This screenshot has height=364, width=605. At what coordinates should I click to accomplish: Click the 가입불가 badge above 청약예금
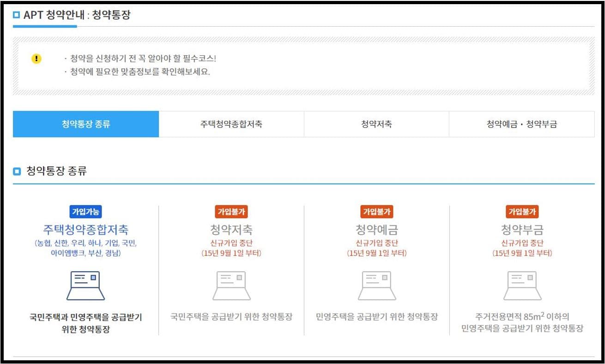pyautogui.click(x=377, y=212)
